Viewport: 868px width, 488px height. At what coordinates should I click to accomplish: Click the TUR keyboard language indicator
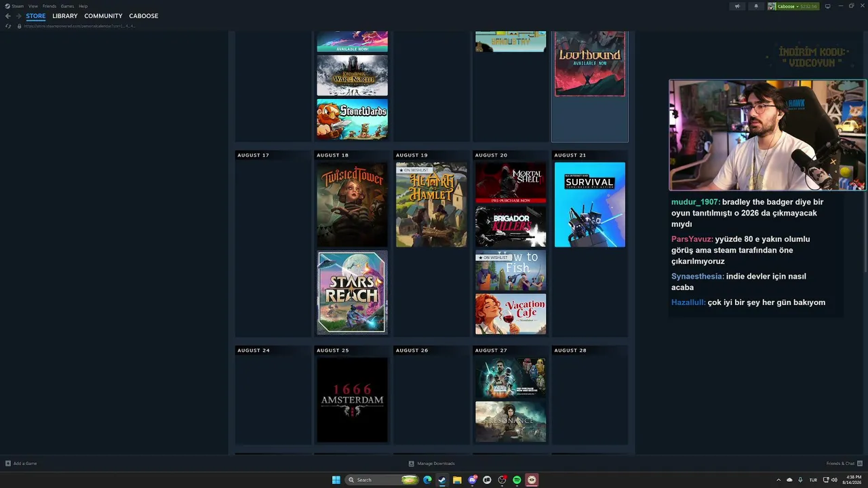[812, 480]
